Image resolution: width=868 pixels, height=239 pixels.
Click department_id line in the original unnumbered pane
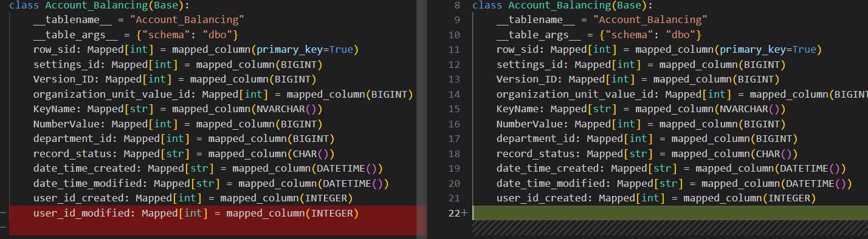[x=184, y=139]
